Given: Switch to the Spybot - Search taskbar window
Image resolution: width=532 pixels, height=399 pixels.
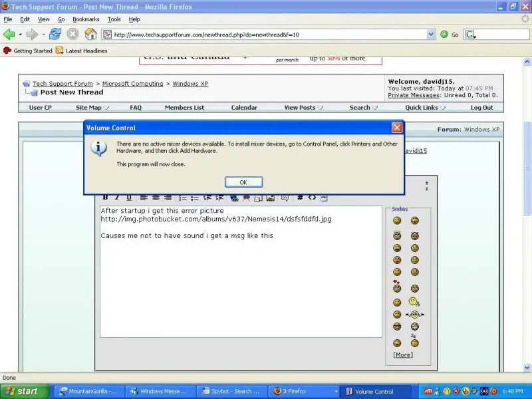Looking at the screenshot, I should [x=232, y=391].
